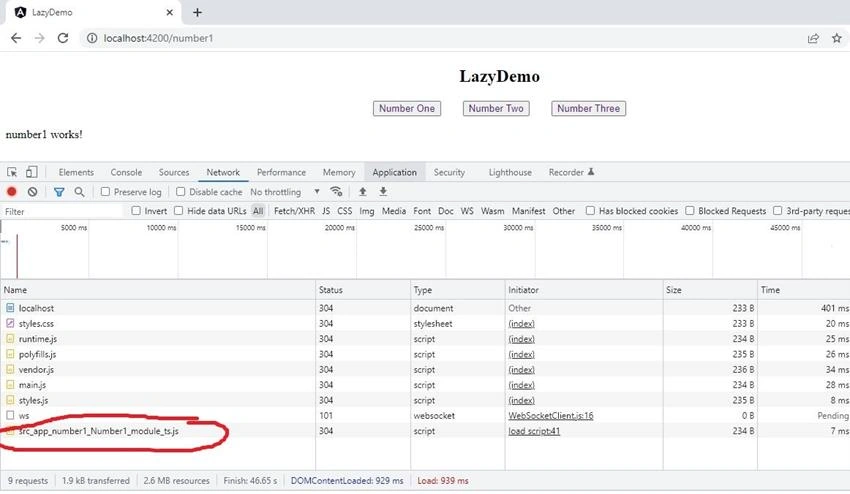Toggle the device toolbar icon
Screen dimensions: 850x494
pyautogui.click(x=31, y=172)
